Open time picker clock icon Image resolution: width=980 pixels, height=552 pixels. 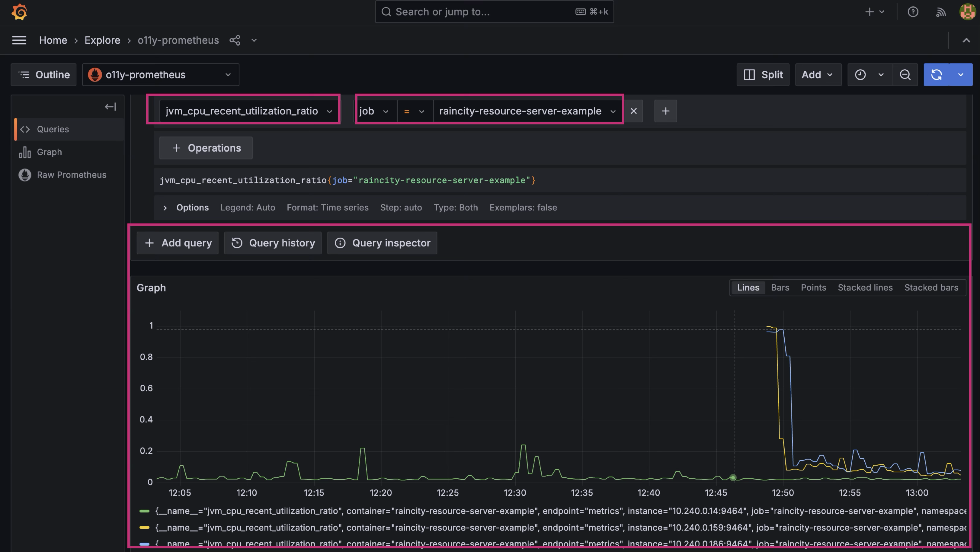pyautogui.click(x=860, y=75)
